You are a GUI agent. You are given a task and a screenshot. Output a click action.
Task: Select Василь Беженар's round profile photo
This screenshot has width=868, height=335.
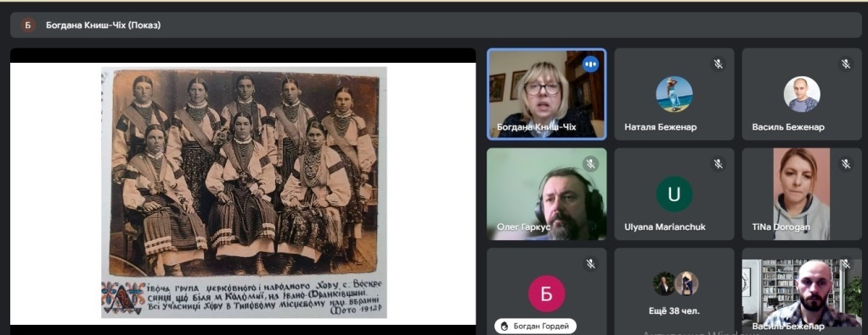pyautogui.click(x=802, y=94)
